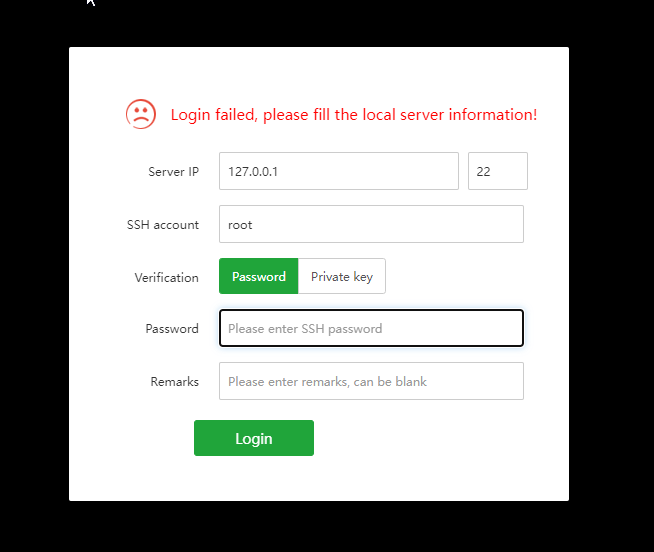Click the "Server IP" field label
The image size is (654, 552).
[x=173, y=172]
